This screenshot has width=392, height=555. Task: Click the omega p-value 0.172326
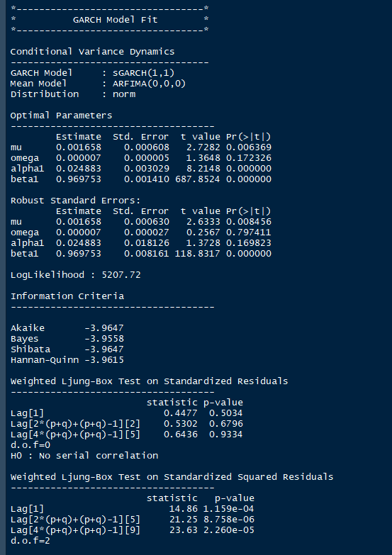[249, 158]
